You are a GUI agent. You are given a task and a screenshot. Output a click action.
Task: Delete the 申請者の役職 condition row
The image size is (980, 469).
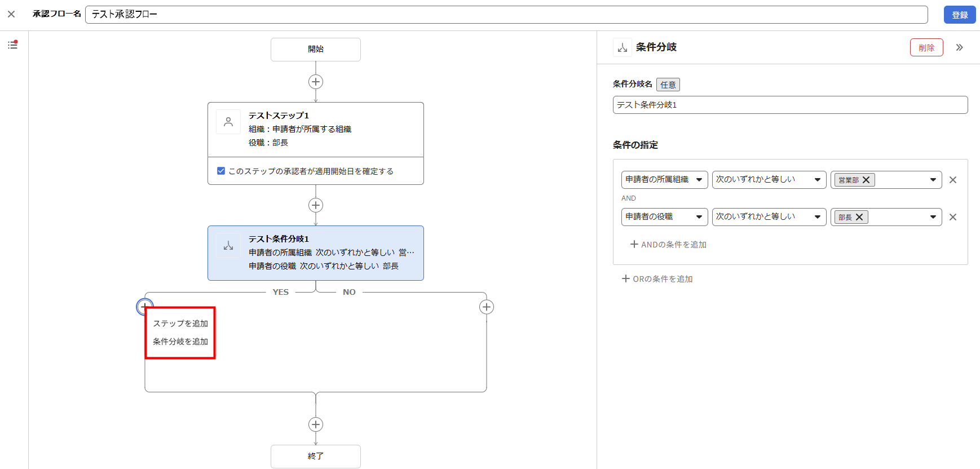(953, 217)
